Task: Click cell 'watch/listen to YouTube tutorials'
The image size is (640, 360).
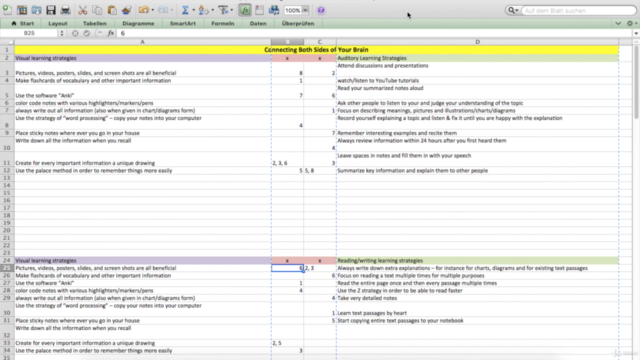Action: point(477,80)
